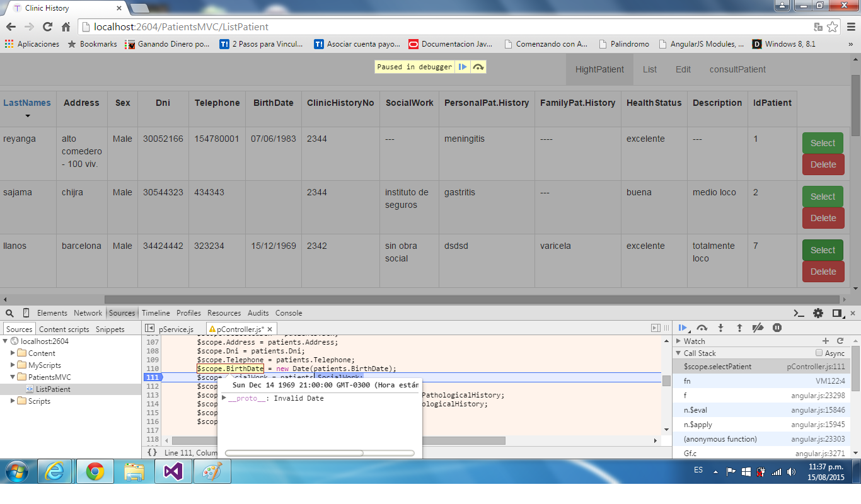This screenshot has height=504, width=861.
Task: Bookmark this page star icon
Action: click(833, 27)
